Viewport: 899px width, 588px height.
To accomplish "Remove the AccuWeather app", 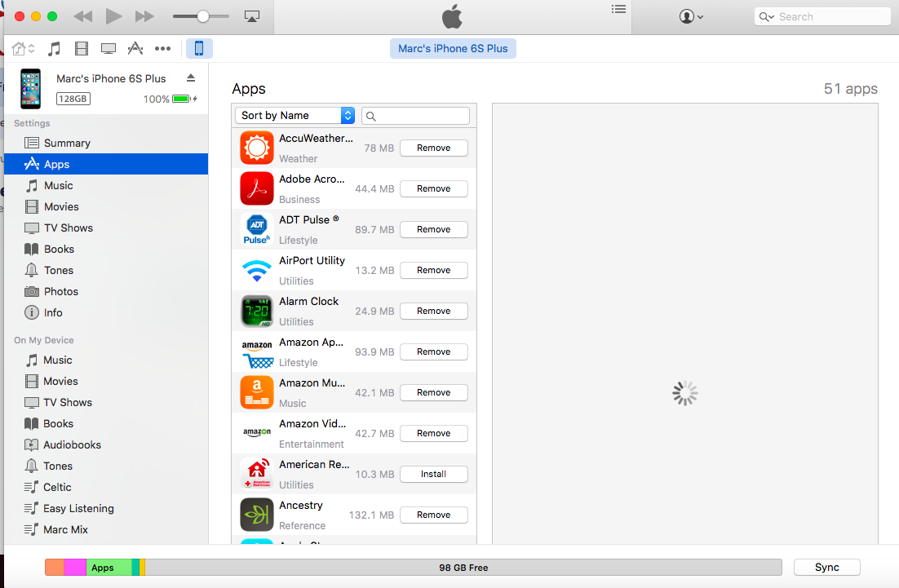I will pos(433,148).
